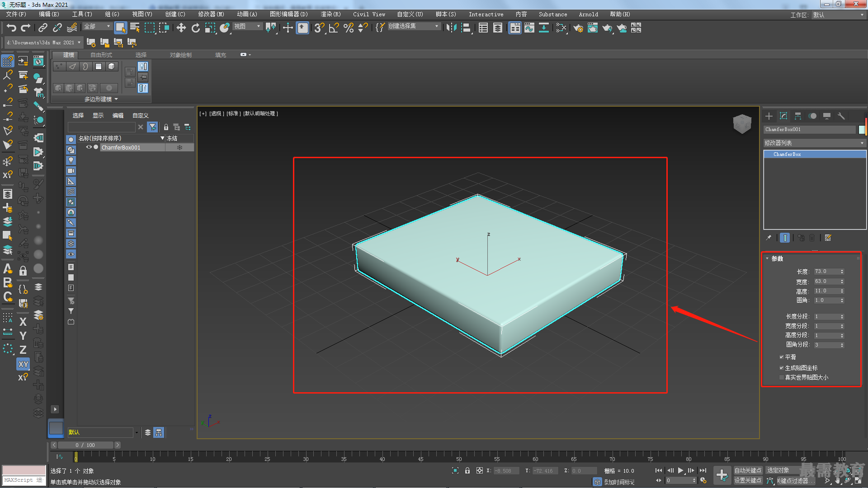Click the viewport ViewCube

pyautogui.click(x=742, y=123)
